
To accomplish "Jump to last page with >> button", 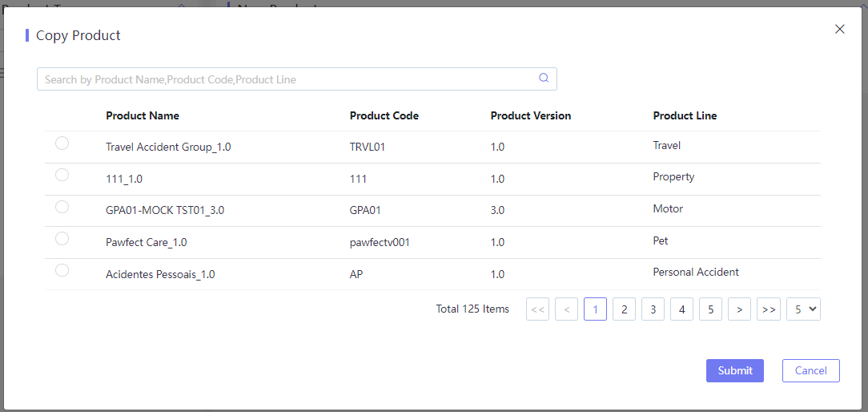I will 769,309.
